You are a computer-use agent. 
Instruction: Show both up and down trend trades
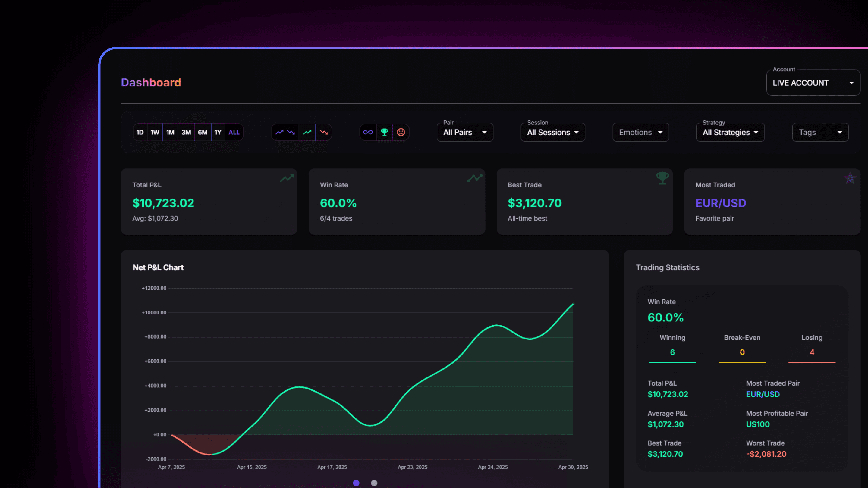pos(285,132)
